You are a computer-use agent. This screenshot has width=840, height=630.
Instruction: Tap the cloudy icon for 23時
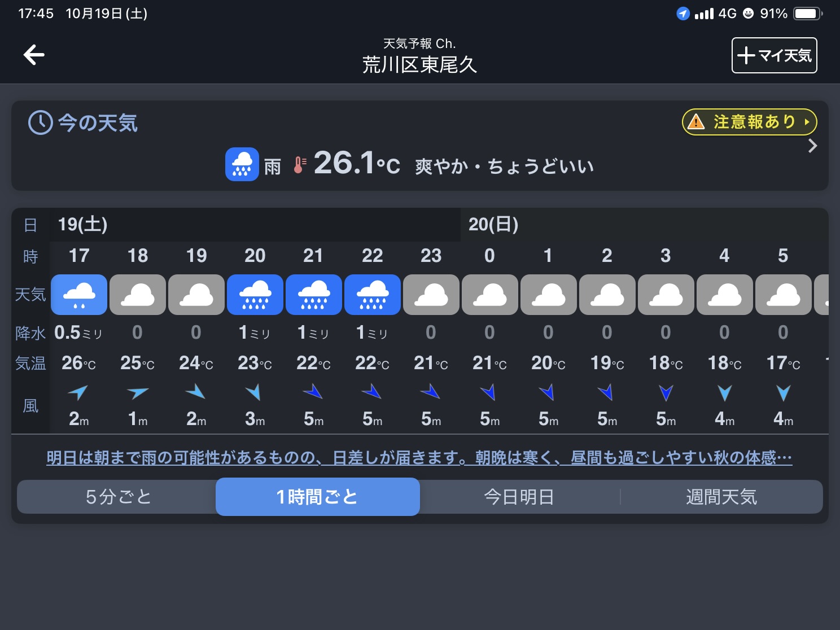click(x=431, y=295)
